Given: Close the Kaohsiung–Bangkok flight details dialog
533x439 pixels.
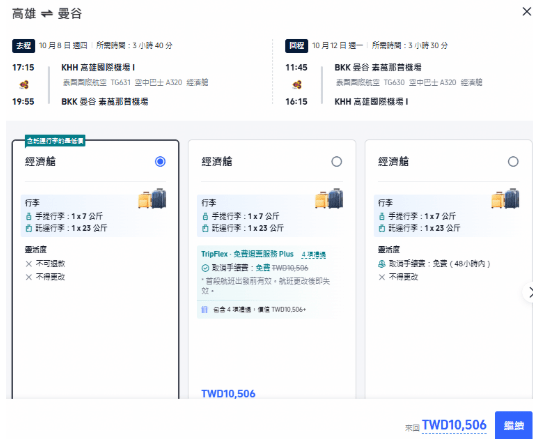Looking at the screenshot, I should [x=527, y=12].
